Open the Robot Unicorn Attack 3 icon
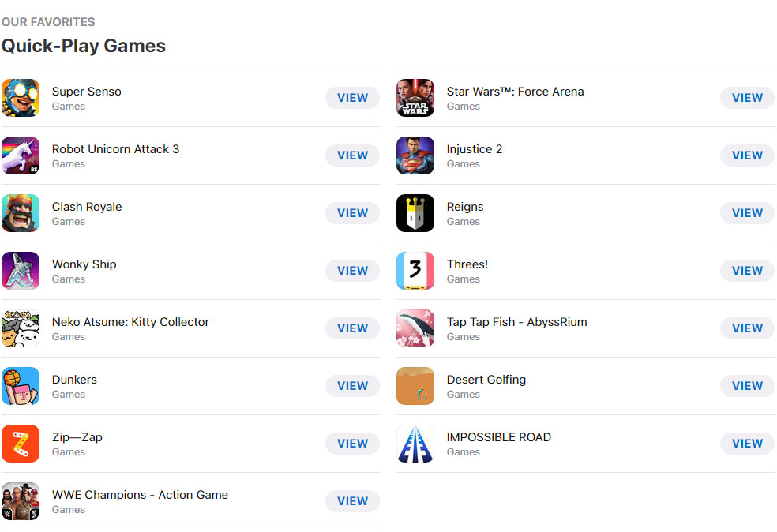 click(x=21, y=155)
